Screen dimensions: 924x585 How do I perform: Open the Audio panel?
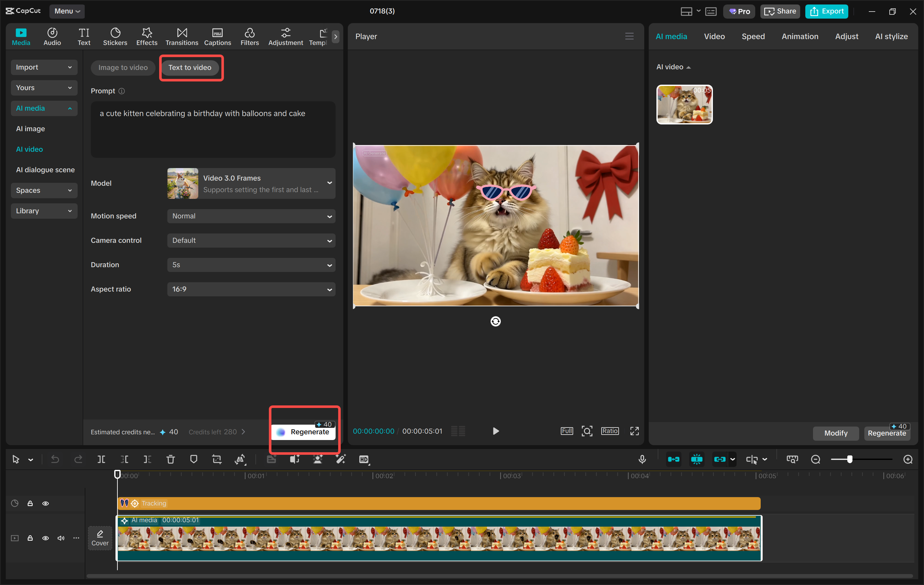coord(52,36)
